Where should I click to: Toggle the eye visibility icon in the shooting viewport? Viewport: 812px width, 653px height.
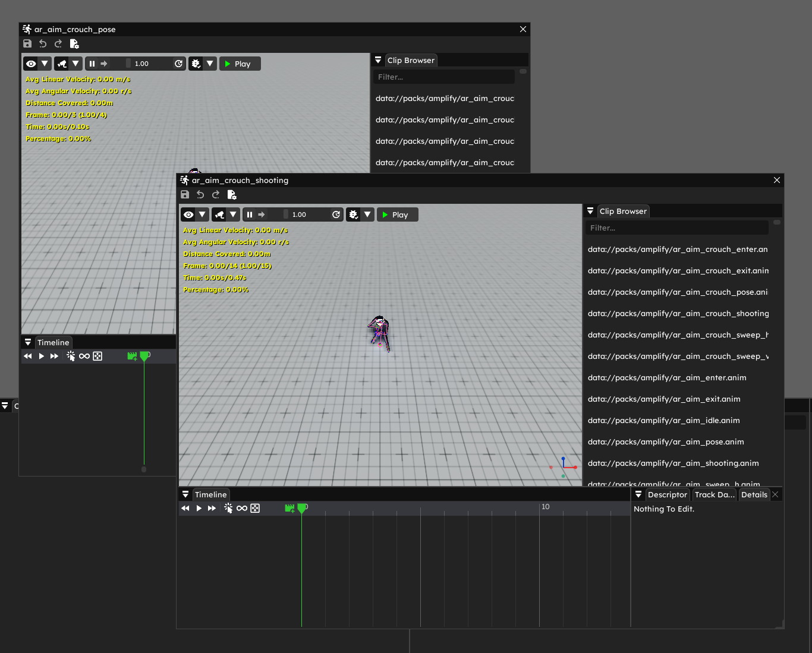click(188, 214)
